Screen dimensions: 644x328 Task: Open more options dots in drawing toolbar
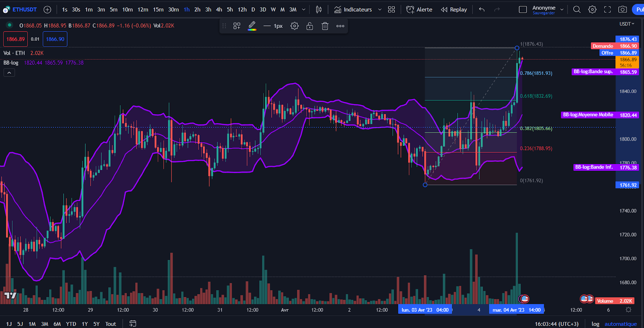click(x=340, y=26)
